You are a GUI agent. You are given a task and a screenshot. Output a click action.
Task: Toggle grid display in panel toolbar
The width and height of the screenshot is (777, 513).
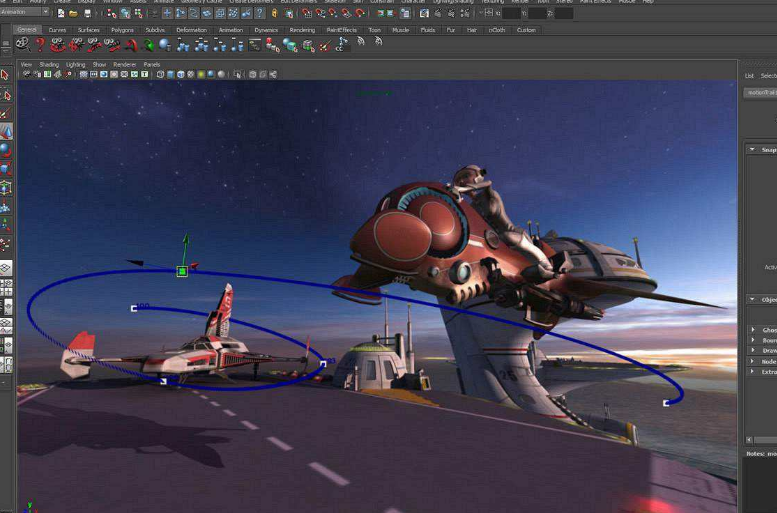tap(84, 74)
